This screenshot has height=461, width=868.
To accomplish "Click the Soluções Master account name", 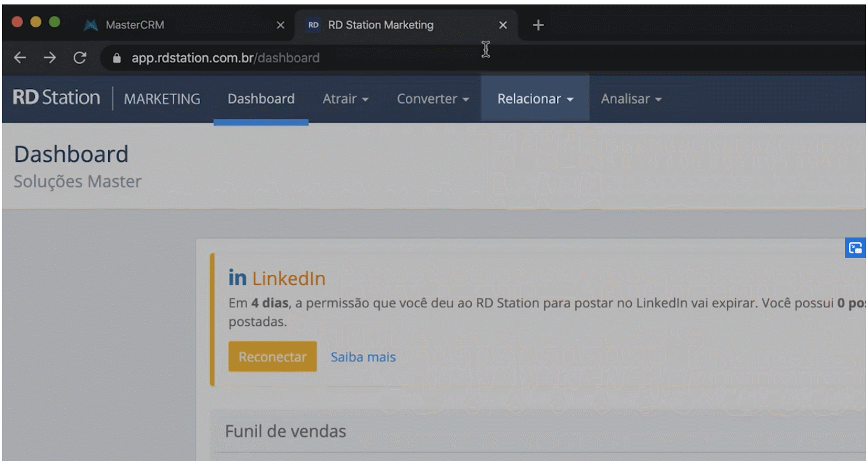I will [x=77, y=182].
